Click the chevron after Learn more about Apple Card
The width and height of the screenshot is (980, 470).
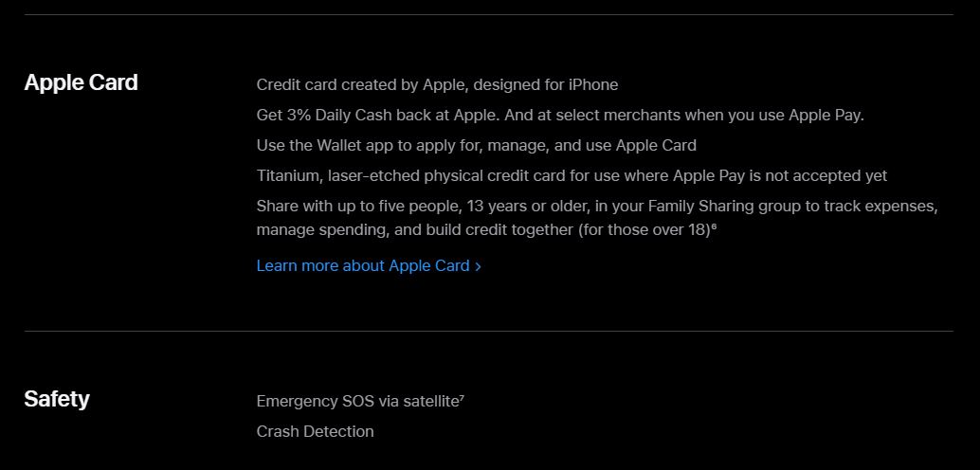point(478,266)
